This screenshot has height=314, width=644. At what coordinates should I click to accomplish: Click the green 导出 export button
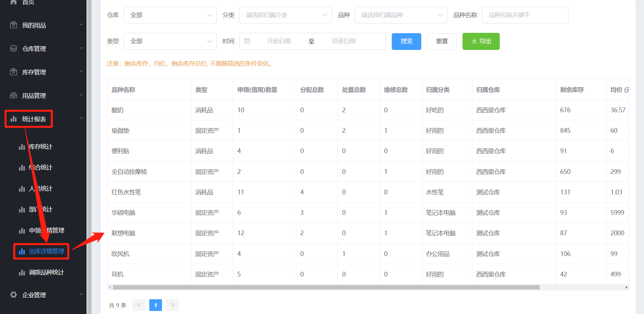coord(481,41)
